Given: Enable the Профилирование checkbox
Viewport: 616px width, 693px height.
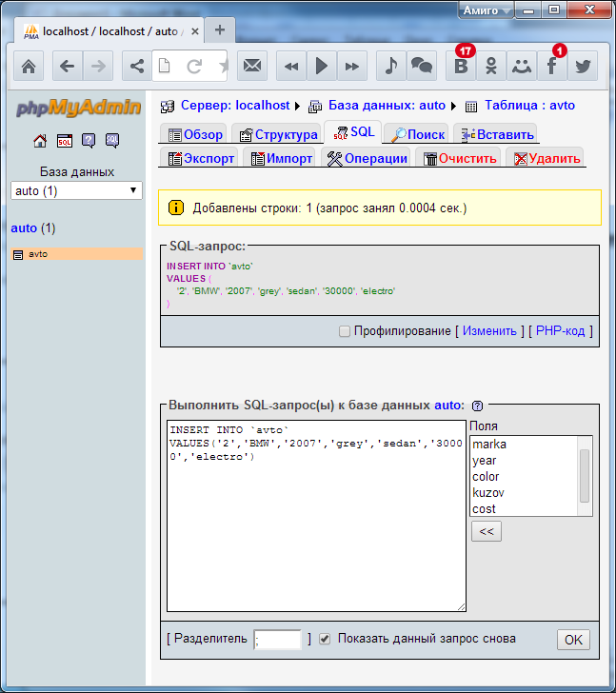Looking at the screenshot, I should coord(345,331).
